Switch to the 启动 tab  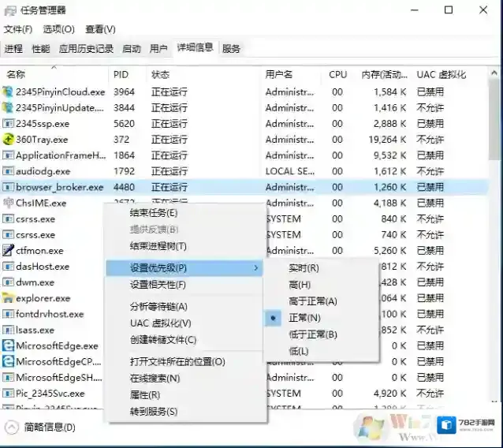pos(132,49)
